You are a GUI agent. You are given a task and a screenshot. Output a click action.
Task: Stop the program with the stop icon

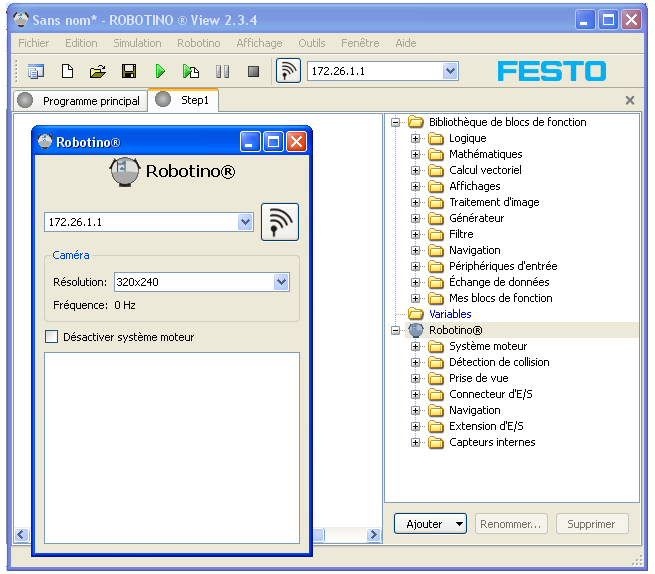[x=253, y=71]
